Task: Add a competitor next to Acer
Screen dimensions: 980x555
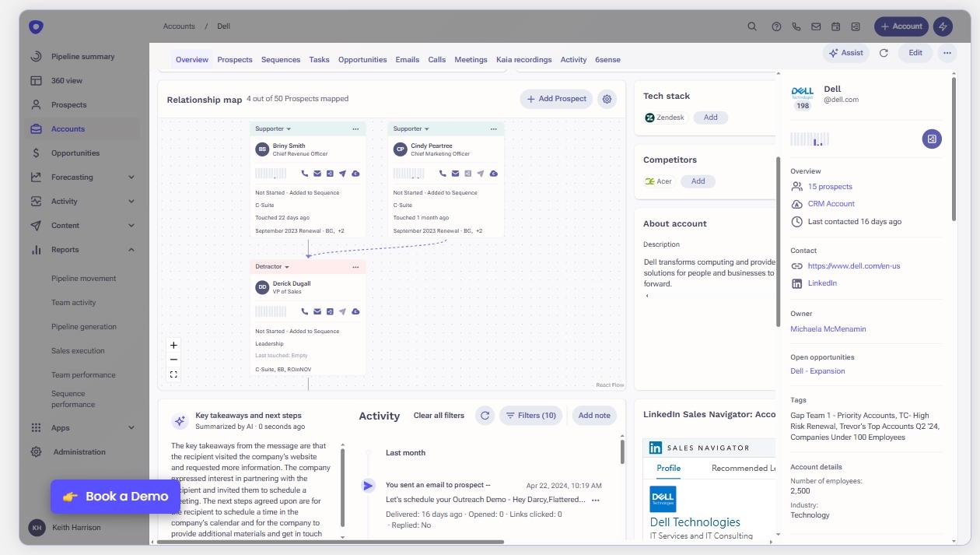Action: [x=698, y=181]
